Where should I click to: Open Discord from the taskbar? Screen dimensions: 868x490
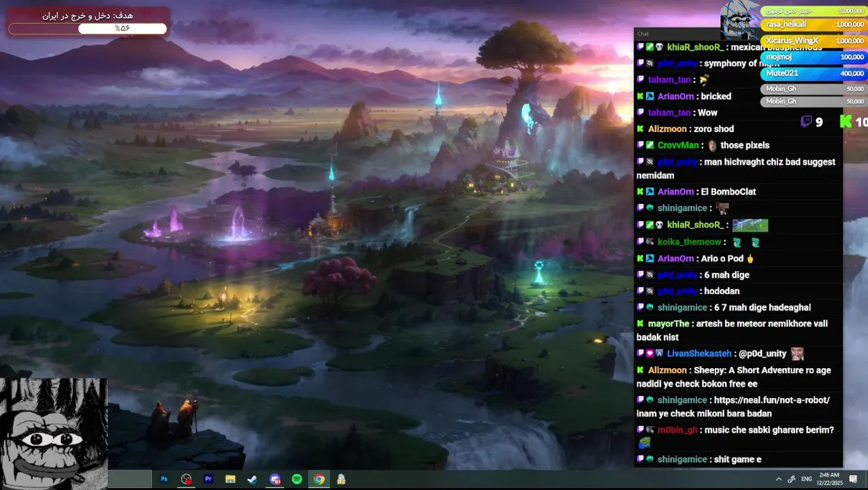point(275,479)
